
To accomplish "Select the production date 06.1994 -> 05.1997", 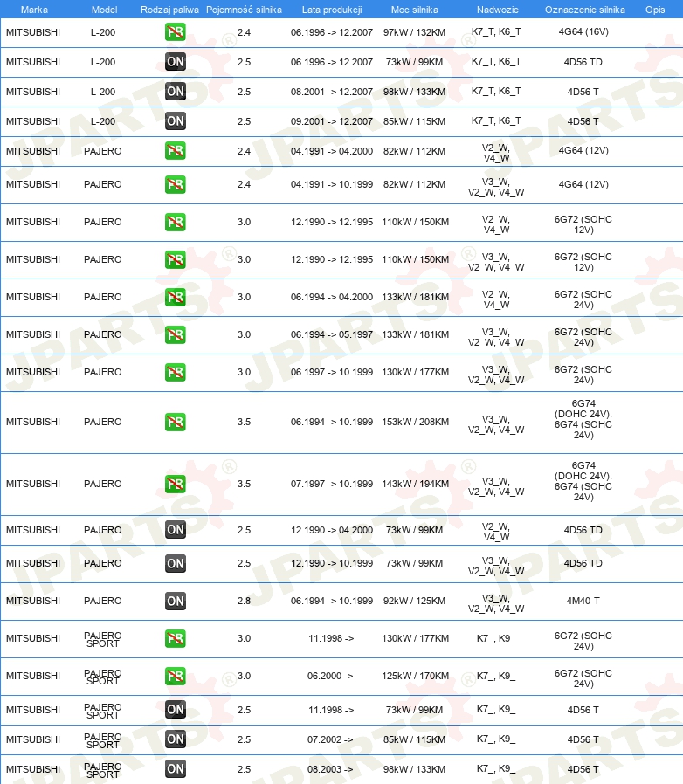I will coord(332,334).
